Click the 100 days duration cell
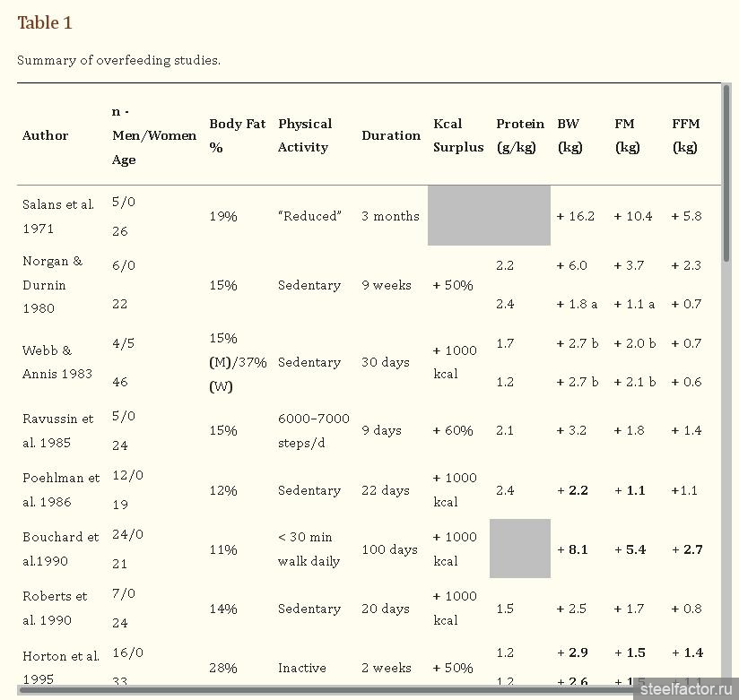The width and height of the screenshot is (739, 700). [x=390, y=549]
